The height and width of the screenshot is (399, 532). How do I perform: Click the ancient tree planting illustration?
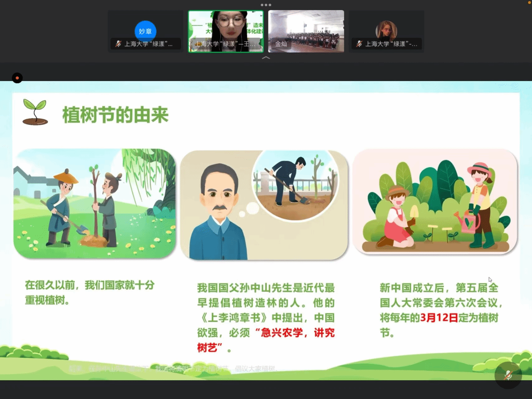(95, 204)
